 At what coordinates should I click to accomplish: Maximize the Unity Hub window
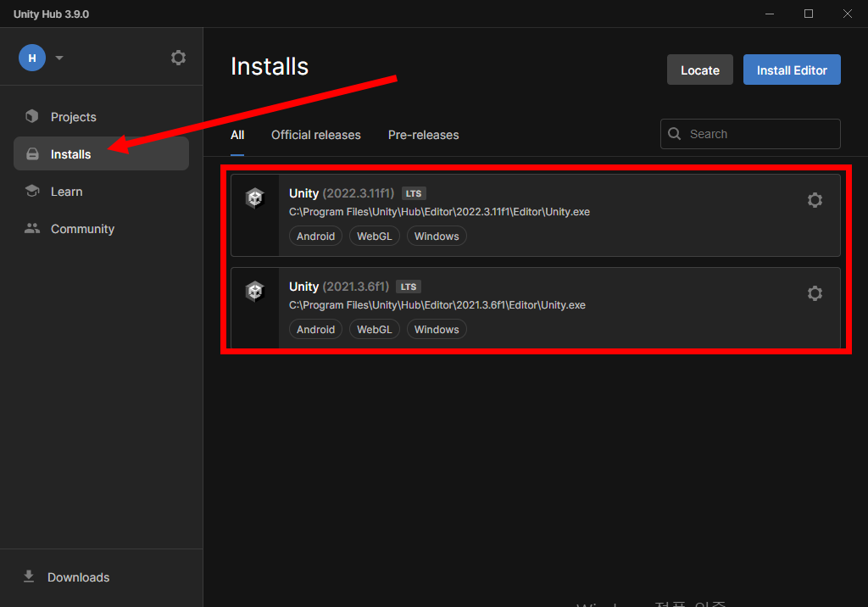tap(808, 14)
